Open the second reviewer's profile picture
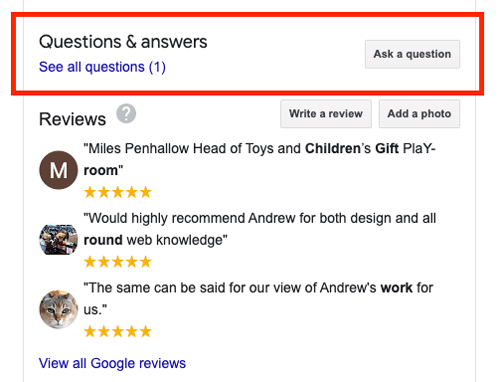 click(59, 240)
